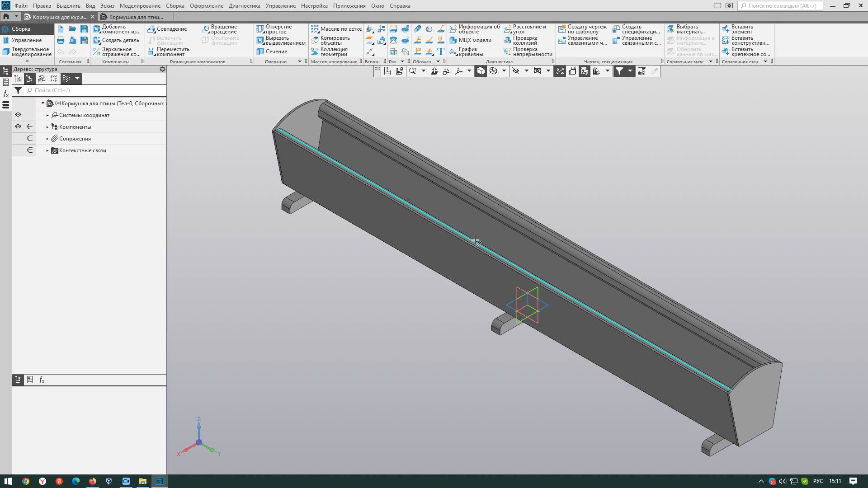868x488 pixels.
Task: Click the Print icon in the system toolbar
Action: (61, 40)
